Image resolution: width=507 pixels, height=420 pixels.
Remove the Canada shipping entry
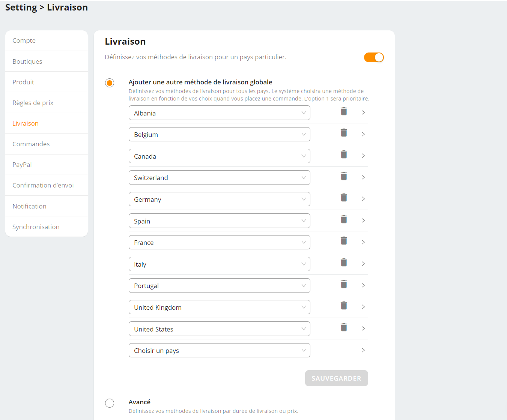[x=344, y=154]
